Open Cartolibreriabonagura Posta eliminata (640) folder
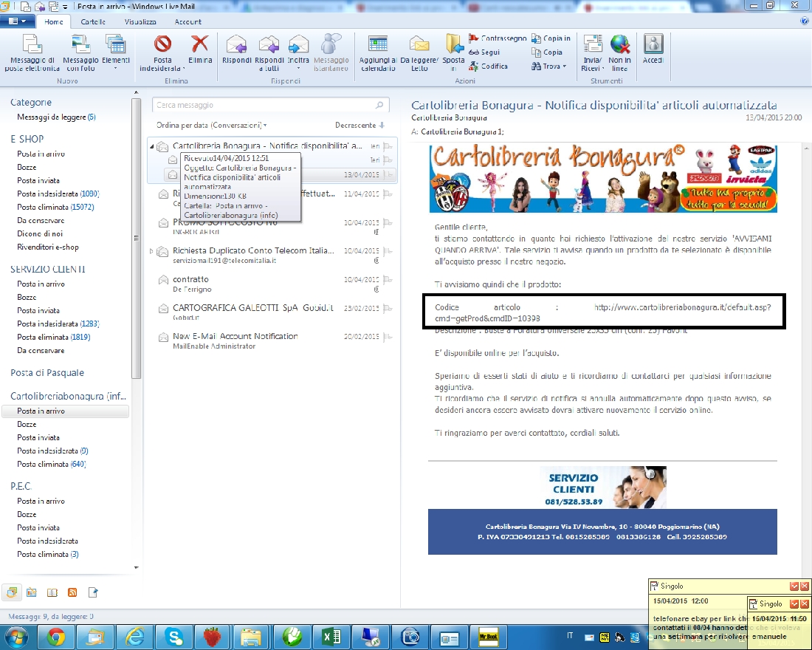812x650 pixels. [51, 465]
